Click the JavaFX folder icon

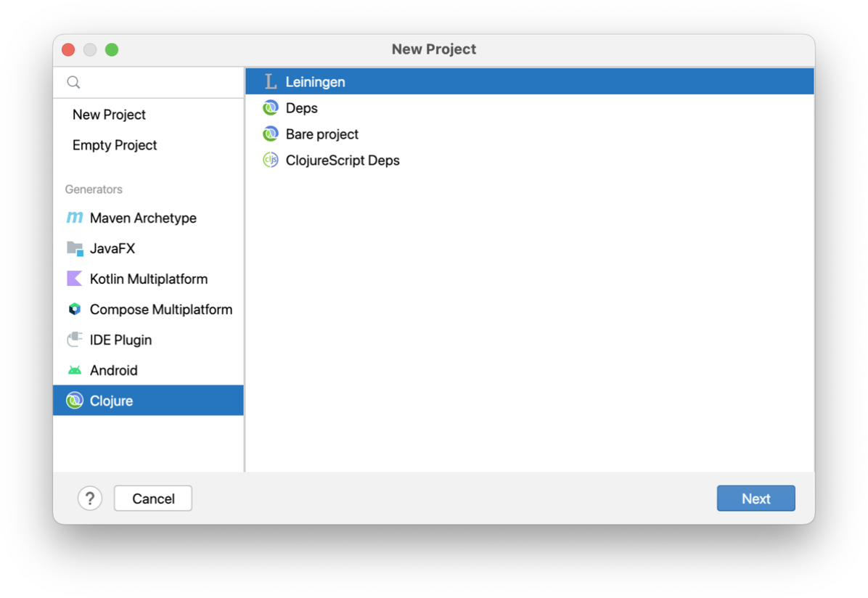coord(75,248)
